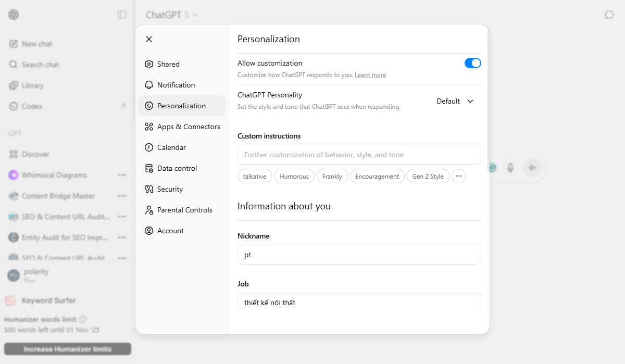Open options for Content Bridge Master
This screenshot has height=364, width=625.
(x=122, y=196)
